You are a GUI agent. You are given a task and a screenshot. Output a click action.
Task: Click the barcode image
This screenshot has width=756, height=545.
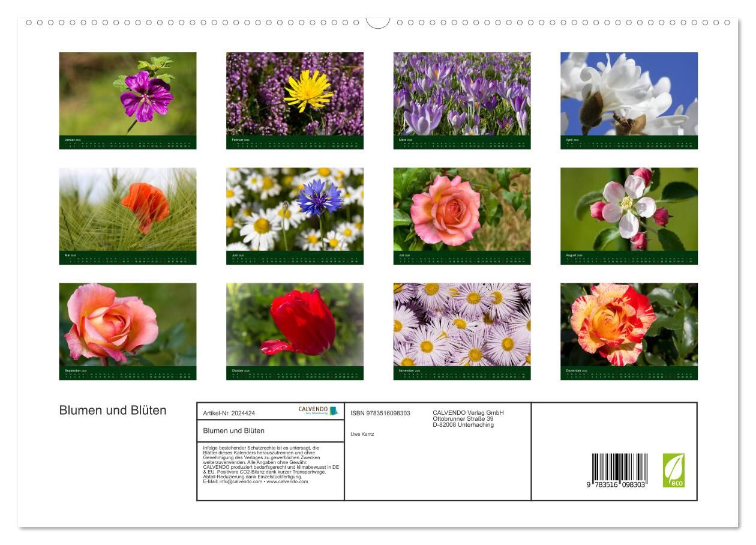click(x=619, y=471)
